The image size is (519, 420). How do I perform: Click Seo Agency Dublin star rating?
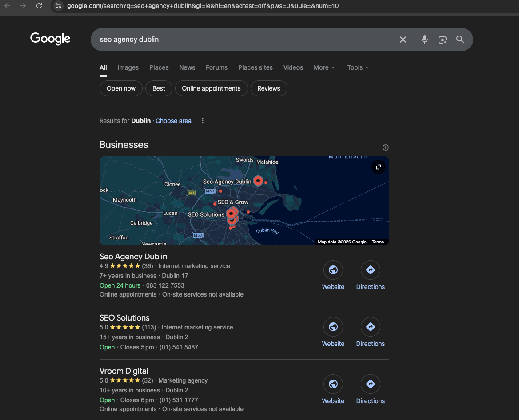click(125, 266)
